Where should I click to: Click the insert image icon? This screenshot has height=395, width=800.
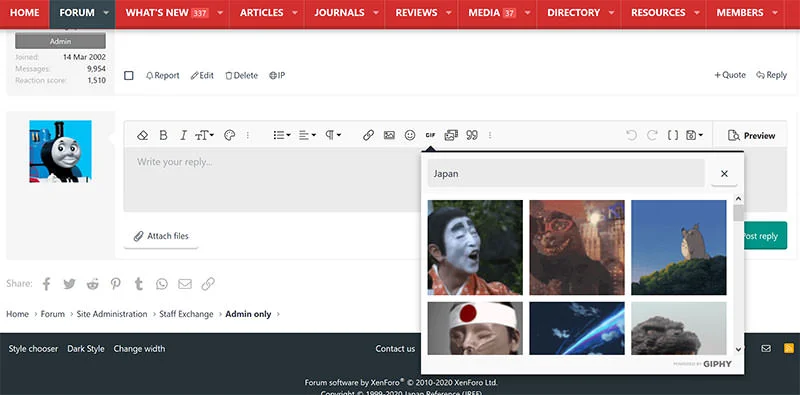(389, 135)
